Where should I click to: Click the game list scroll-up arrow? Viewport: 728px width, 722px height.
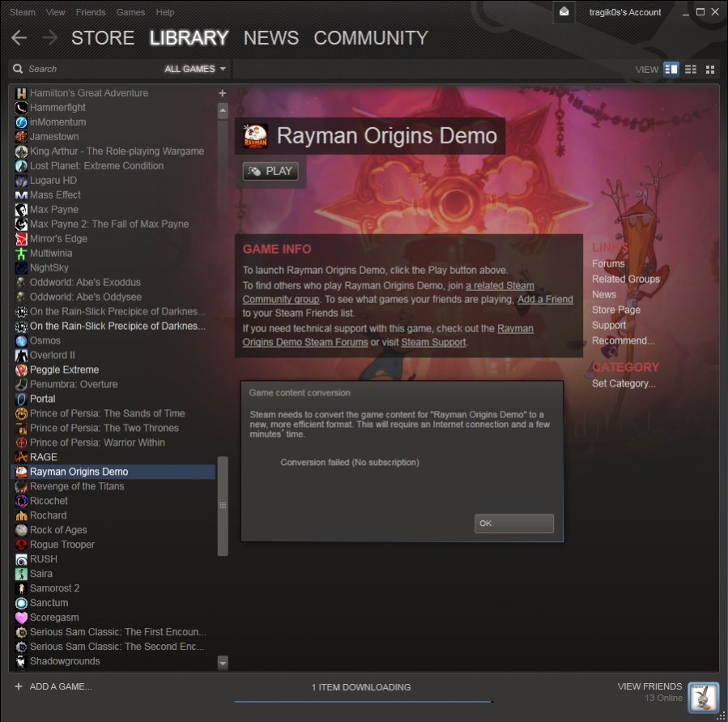(x=223, y=110)
